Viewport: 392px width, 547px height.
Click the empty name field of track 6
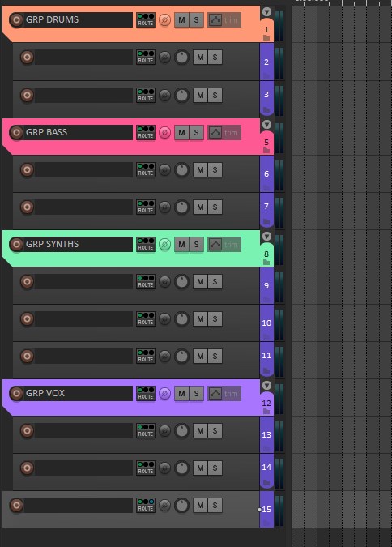click(83, 170)
